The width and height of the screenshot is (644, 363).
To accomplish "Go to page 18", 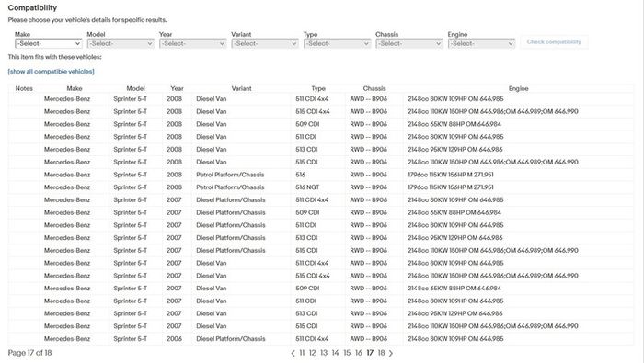I will click(381, 353).
